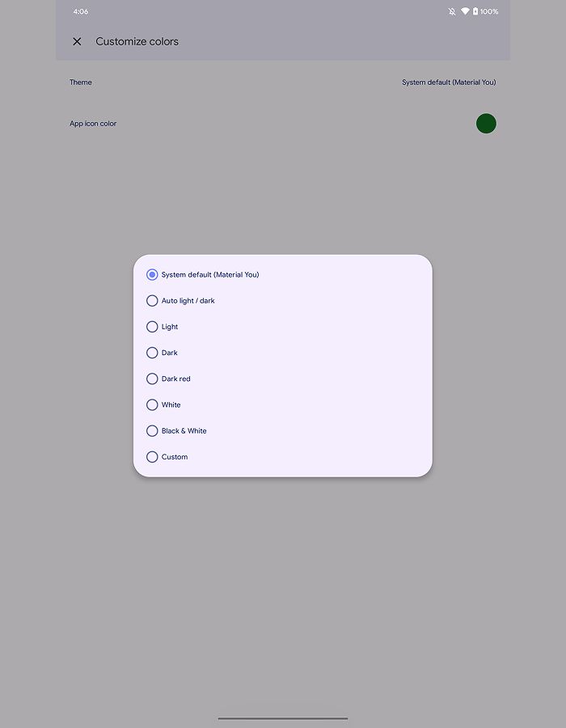The width and height of the screenshot is (566, 728).
Task: Open the App icon color setting
Action: pos(283,124)
